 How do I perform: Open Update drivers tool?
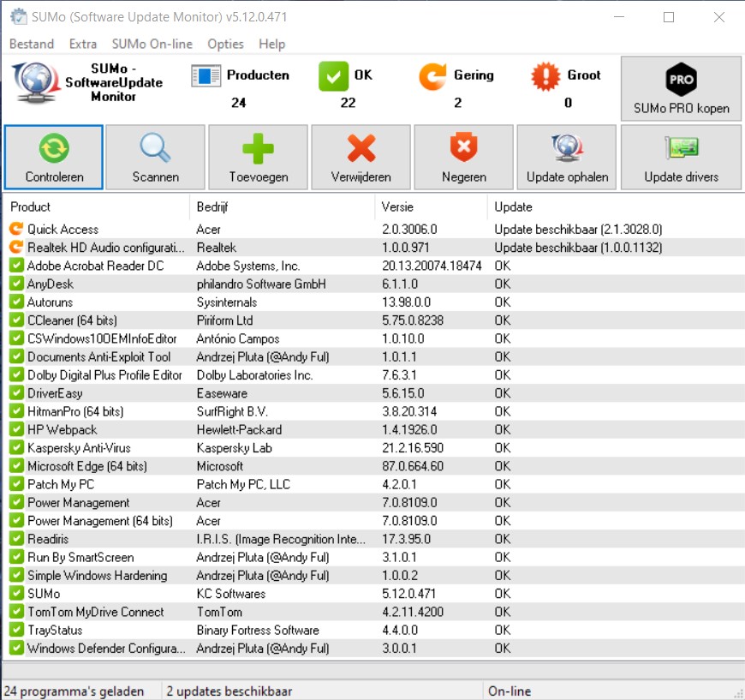681,158
